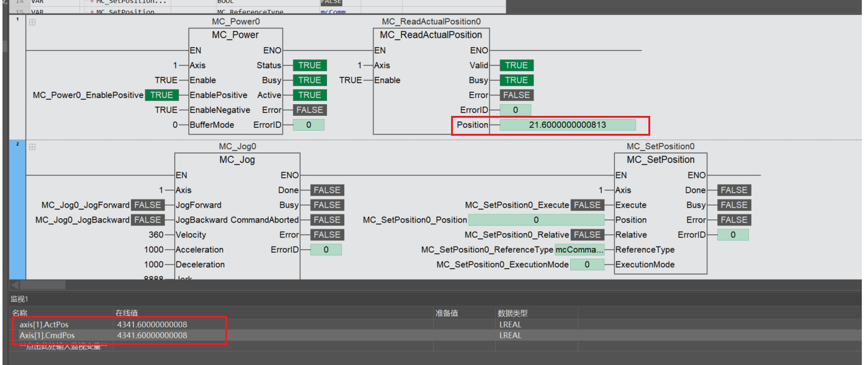
Task: Toggle MC_Power0_EnablePositive TRUE value
Action: tap(161, 95)
